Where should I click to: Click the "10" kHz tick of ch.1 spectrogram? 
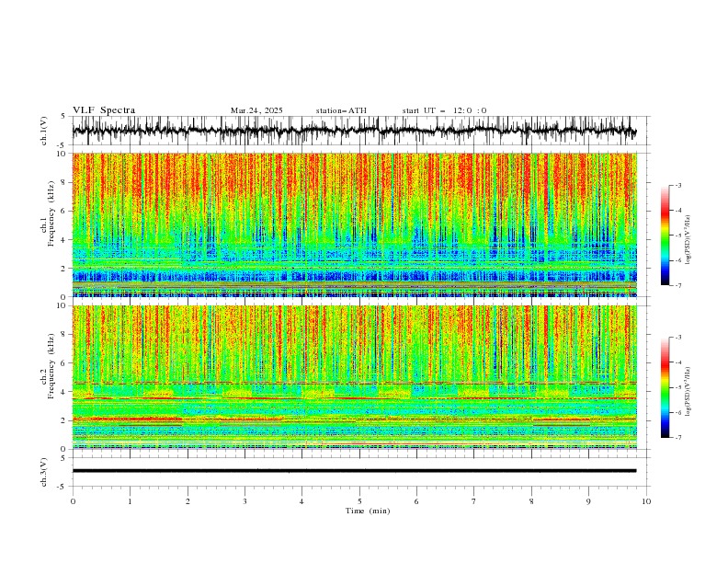point(61,154)
